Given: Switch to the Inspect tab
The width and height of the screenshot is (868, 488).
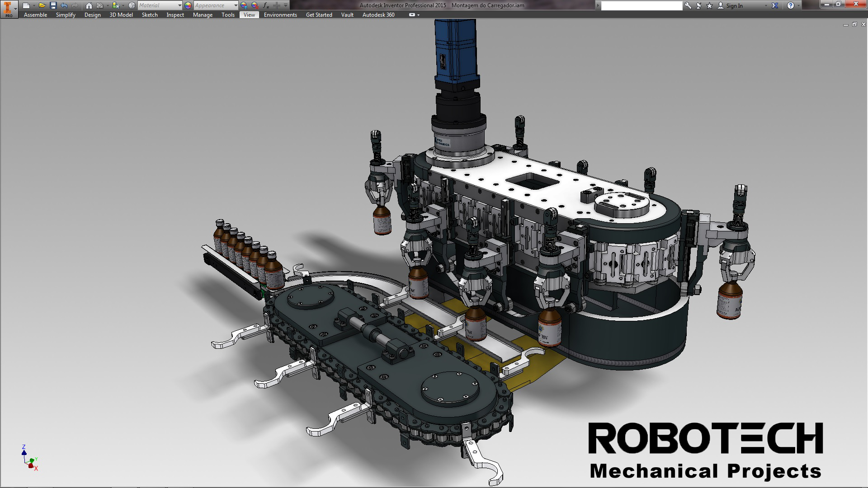Looking at the screenshot, I should pyautogui.click(x=175, y=15).
